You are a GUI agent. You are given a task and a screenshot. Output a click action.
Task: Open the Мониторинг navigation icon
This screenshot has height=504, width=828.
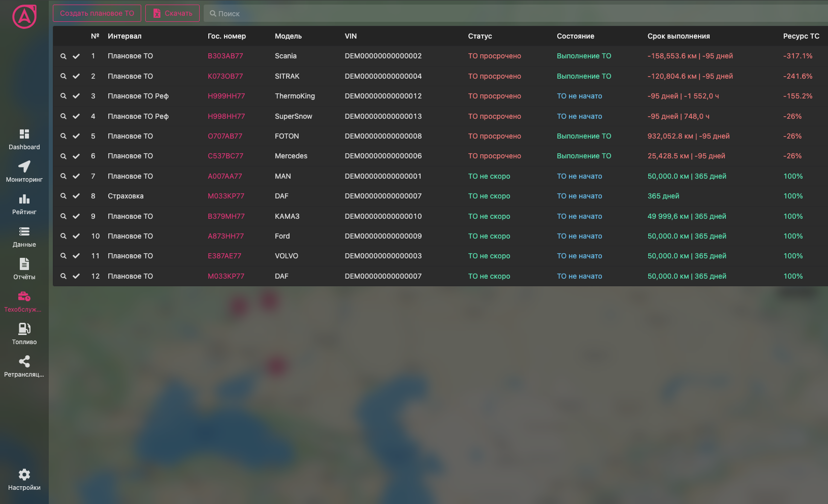(x=24, y=167)
